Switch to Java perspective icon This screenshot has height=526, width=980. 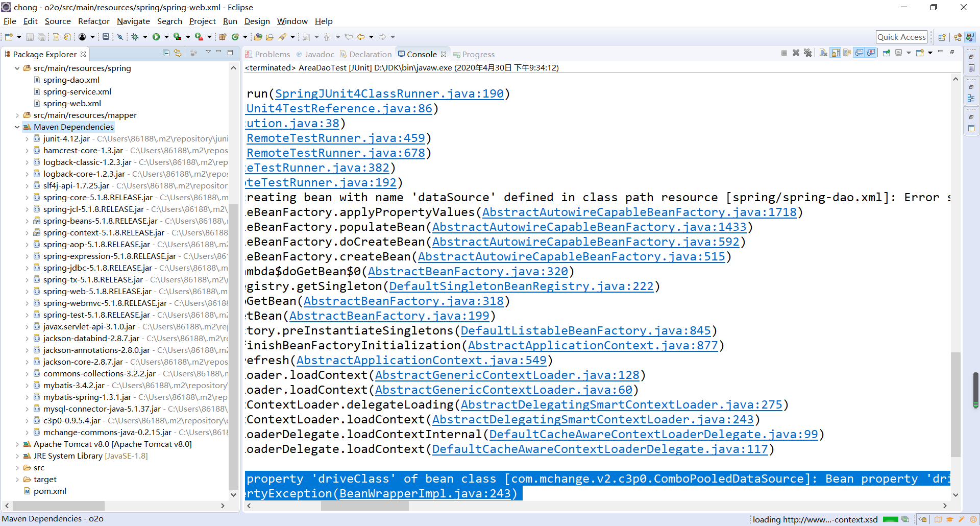coord(970,37)
